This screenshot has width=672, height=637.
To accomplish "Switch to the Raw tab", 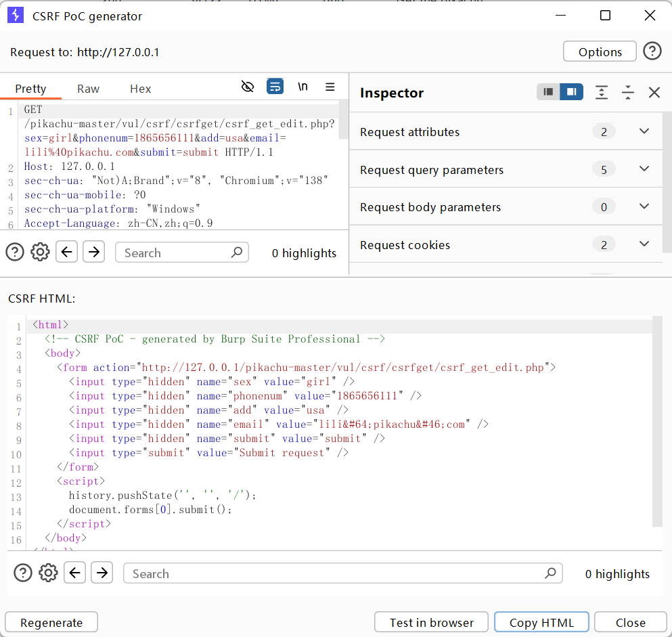I will click(88, 88).
